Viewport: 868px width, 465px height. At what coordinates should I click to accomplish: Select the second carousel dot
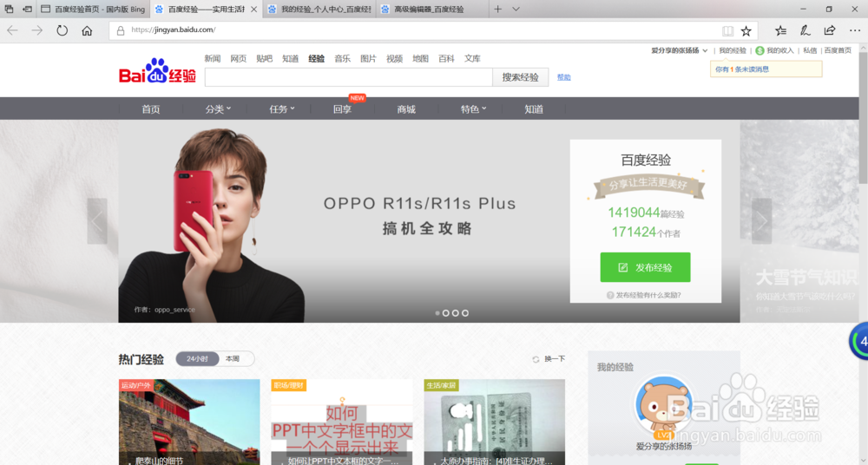pyautogui.click(x=445, y=313)
